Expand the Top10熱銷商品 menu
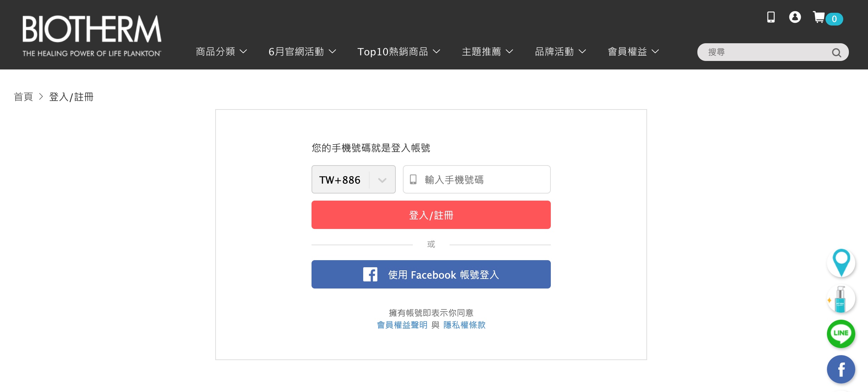The width and height of the screenshot is (868, 392). click(399, 52)
